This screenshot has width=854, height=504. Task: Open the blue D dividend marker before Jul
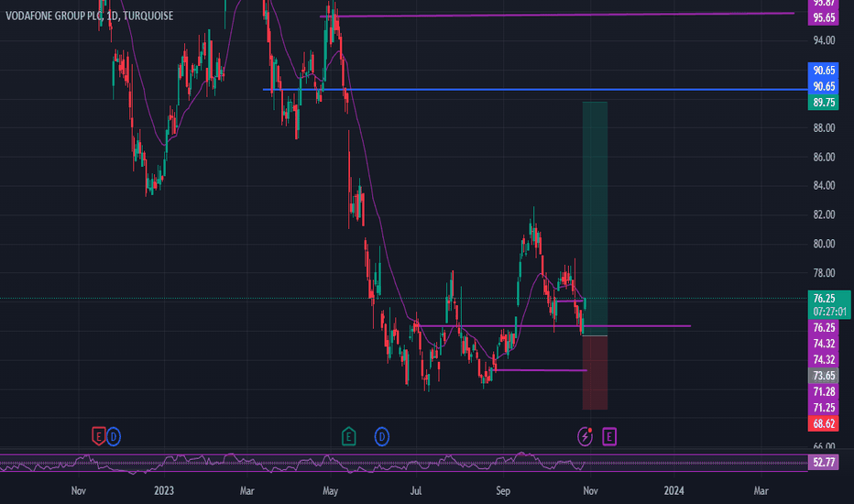coord(382,436)
